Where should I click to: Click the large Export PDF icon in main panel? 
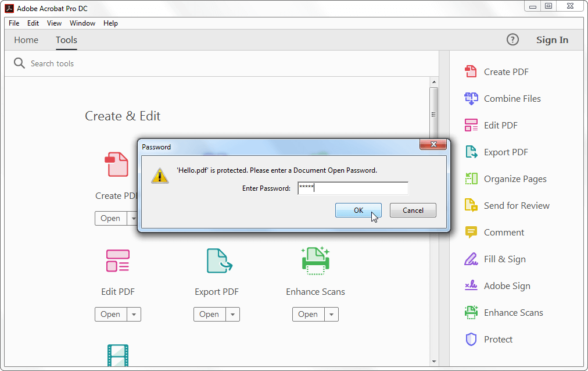point(220,261)
